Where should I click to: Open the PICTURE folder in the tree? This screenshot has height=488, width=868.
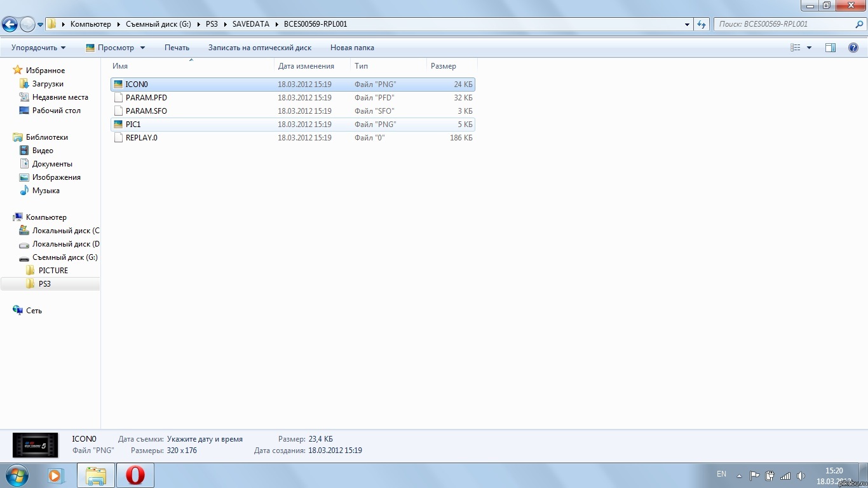[x=53, y=271]
